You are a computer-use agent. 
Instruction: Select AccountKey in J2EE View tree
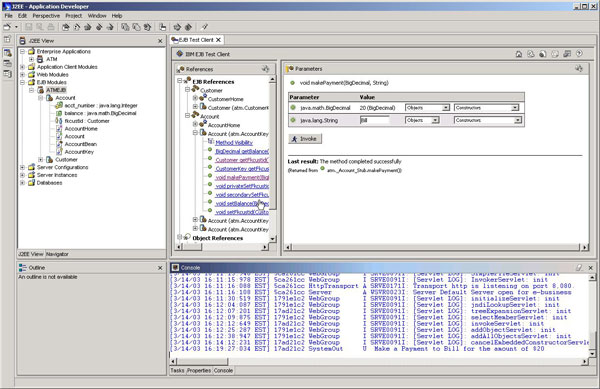coord(79,152)
